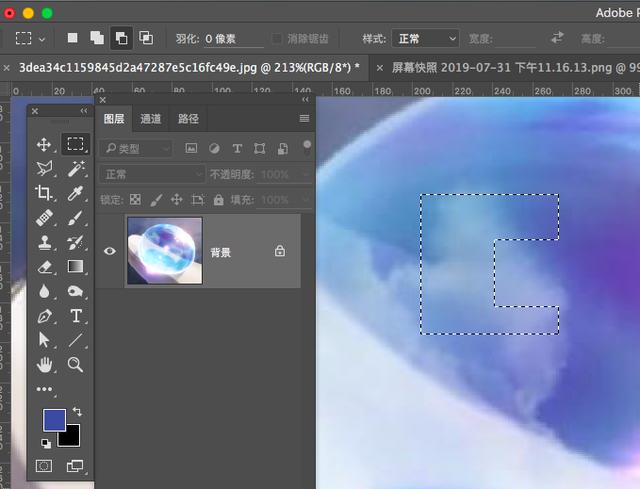Open the blue foreground color swatch
This screenshot has height=489, width=640.
[x=54, y=420]
